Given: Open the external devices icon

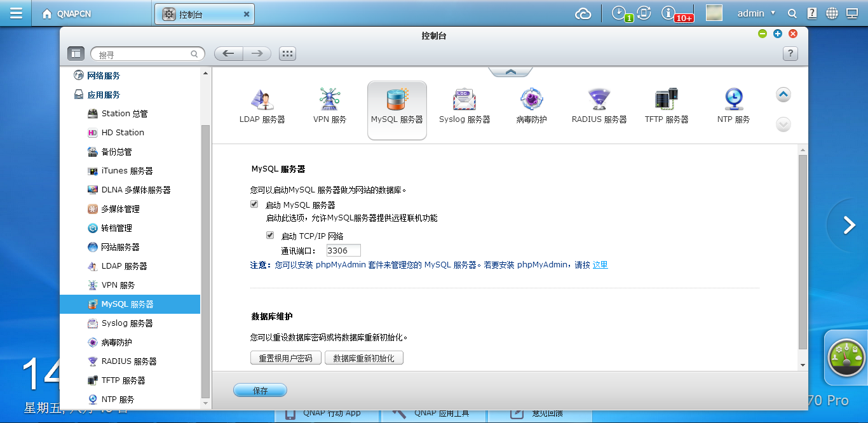Looking at the screenshot, I should click(644, 13).
